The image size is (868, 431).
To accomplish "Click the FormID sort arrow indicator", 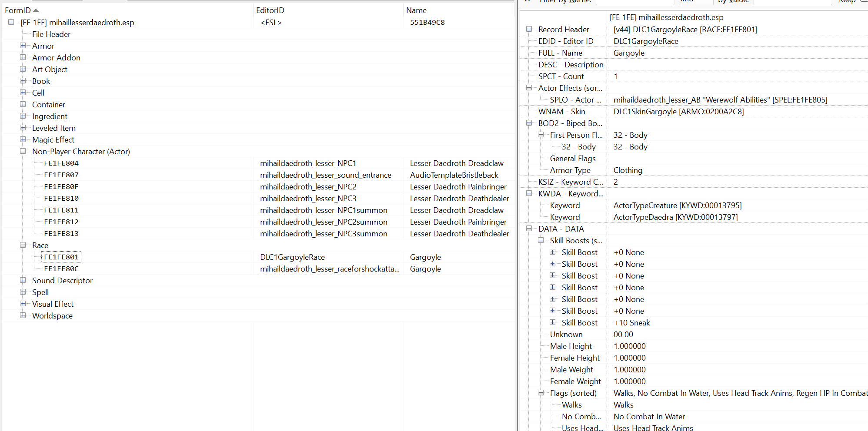I will click(36, 10).
